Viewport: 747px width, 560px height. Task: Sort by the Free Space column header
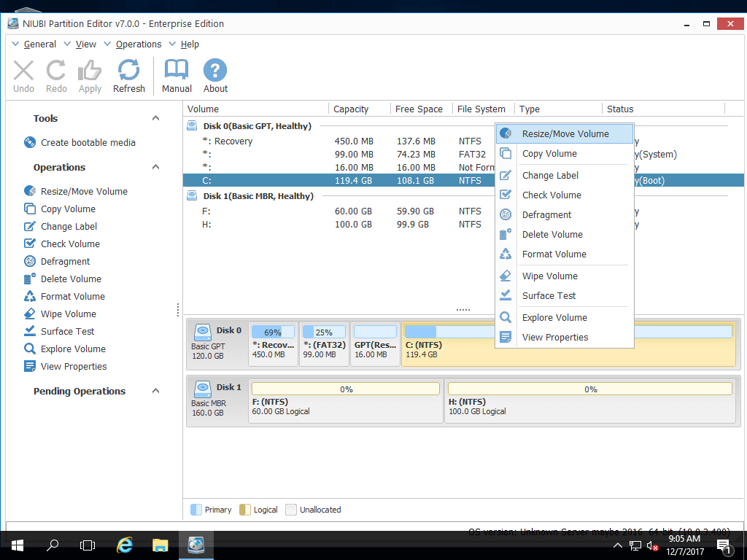pos(421,109)
